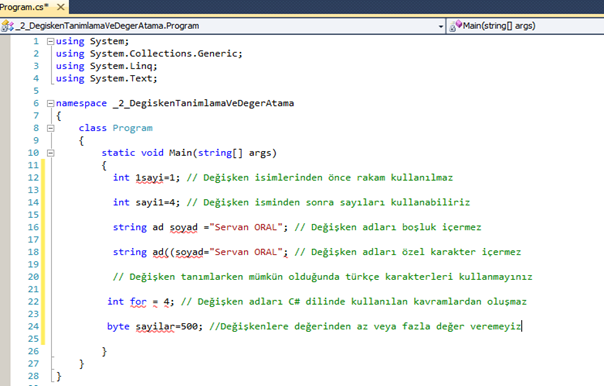Click the comment on line 20 about türkçe karakterleri

(x=323, y=277)
